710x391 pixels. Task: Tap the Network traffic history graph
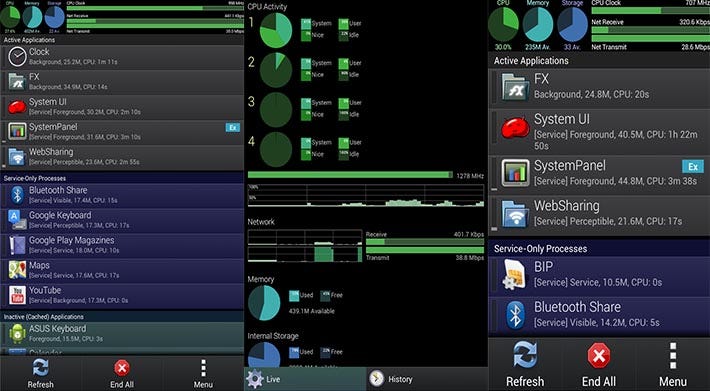pyautogui.click(x=305, y=246)
